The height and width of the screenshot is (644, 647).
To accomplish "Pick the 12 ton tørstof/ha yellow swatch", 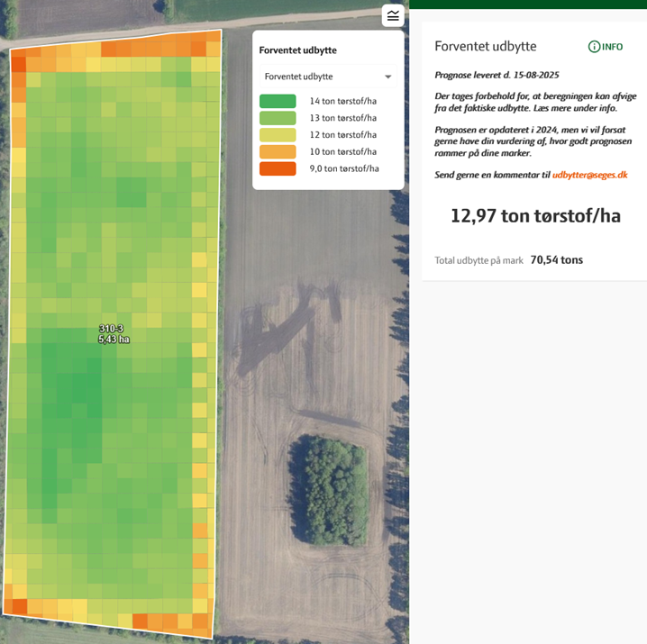I will point(278,135).
